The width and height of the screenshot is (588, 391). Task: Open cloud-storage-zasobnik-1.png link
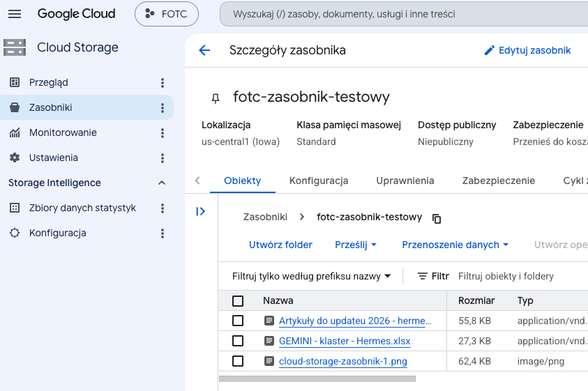(x=342, y=362)
